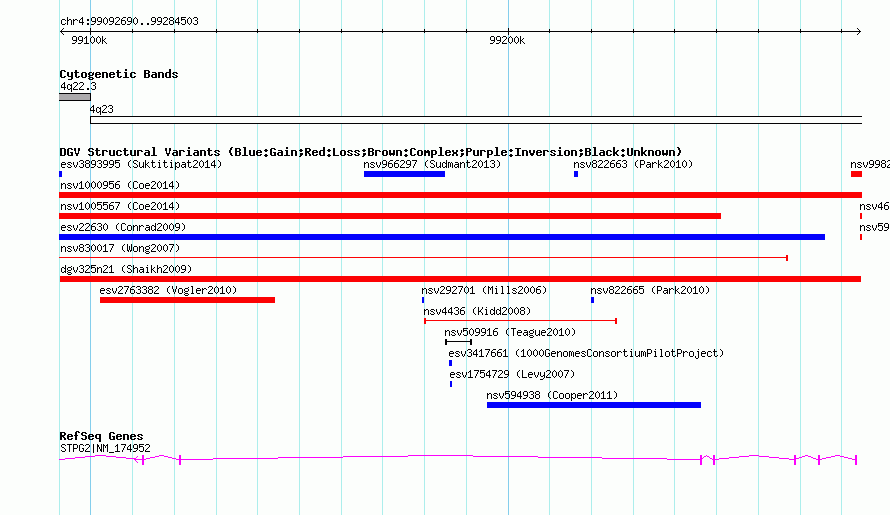Select the nsv509916 (Teague2010) black span
Screen dimensions: 890x515
click(459, 342)
